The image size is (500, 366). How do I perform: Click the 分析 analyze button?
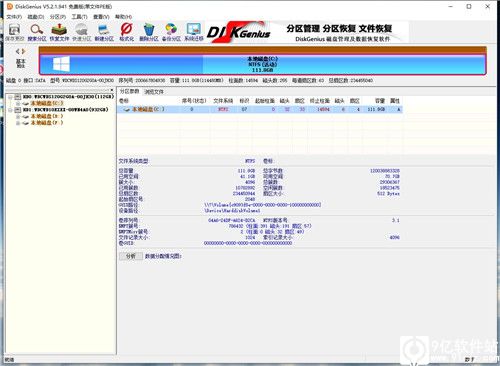click(x=131, y=256)
